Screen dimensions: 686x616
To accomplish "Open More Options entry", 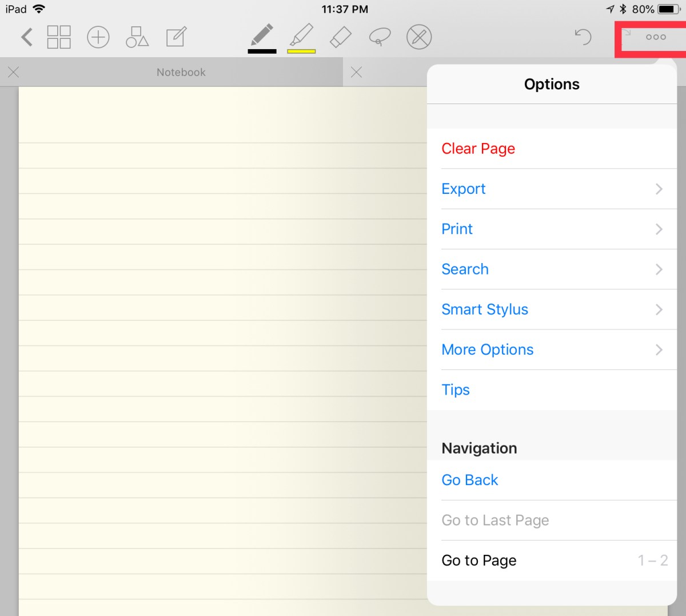I will tap(552, 349).
